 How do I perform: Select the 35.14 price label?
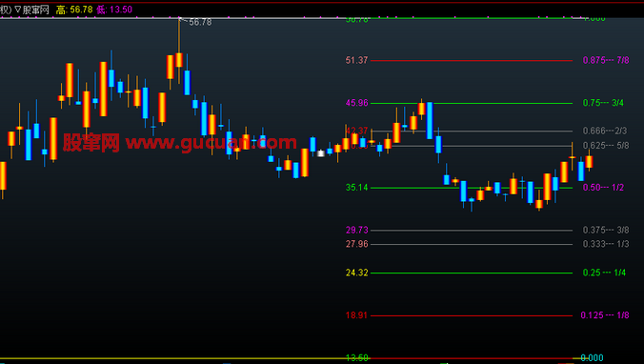coord(357,188)
